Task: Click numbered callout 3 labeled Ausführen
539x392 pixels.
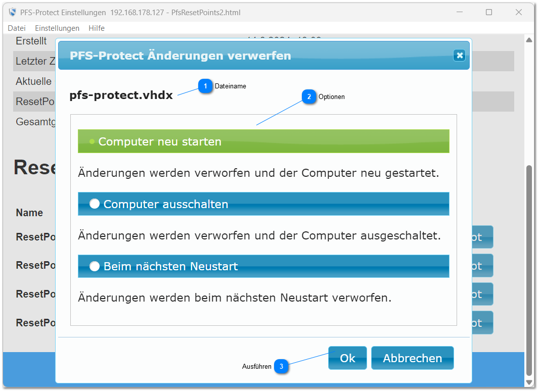Action: point(281,367)
